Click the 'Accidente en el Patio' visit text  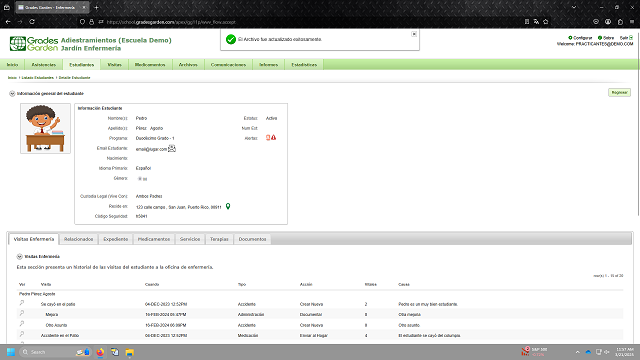[60, 336]
